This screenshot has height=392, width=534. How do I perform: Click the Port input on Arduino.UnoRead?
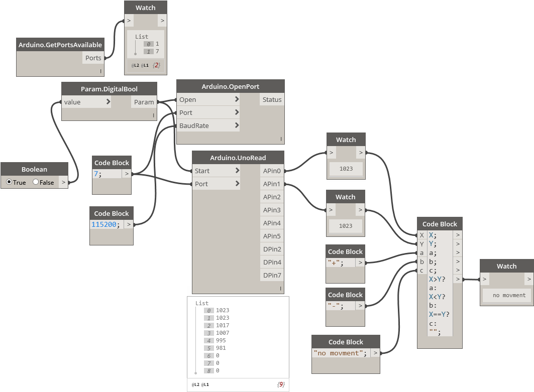(x=216, y=184)
